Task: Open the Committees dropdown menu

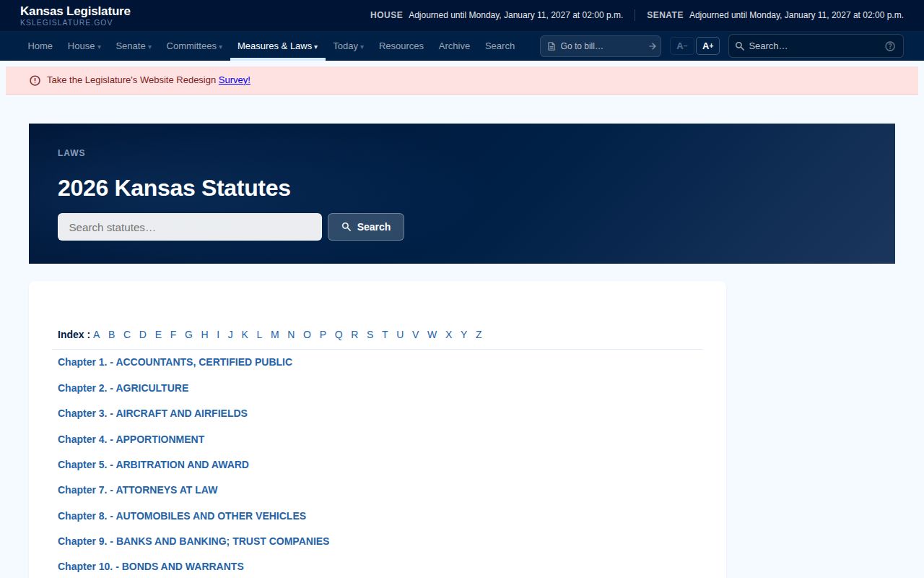Action: coord(194,46)
